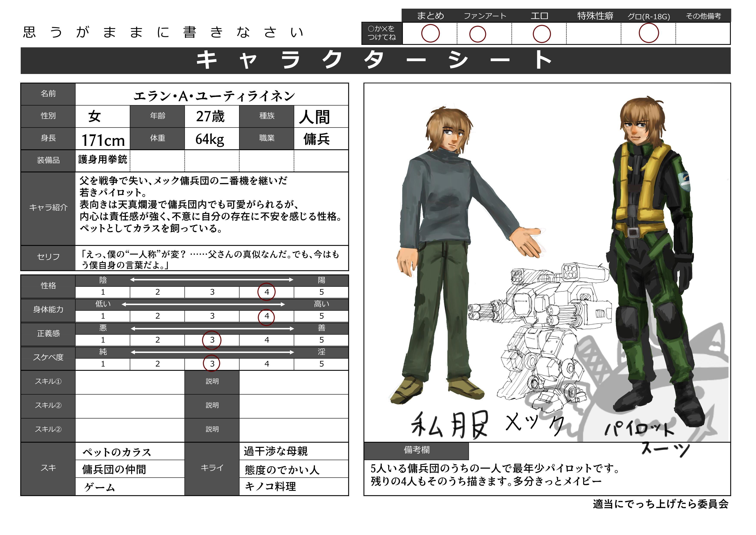Click value 5 in 性格 scale
This screenshot has height=535, width=756.
pos(321,292)
